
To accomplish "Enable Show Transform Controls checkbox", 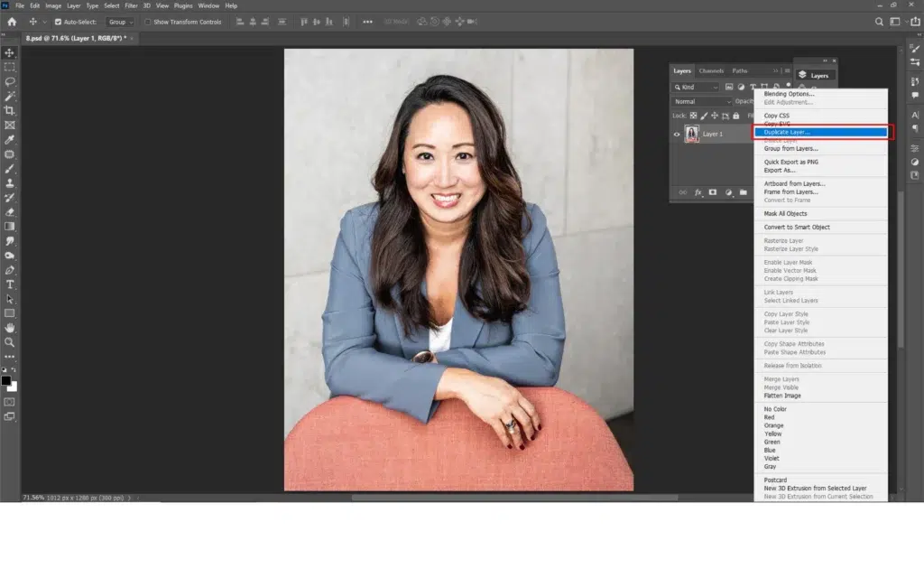I will pyautogui.click(x=148, y=22).
